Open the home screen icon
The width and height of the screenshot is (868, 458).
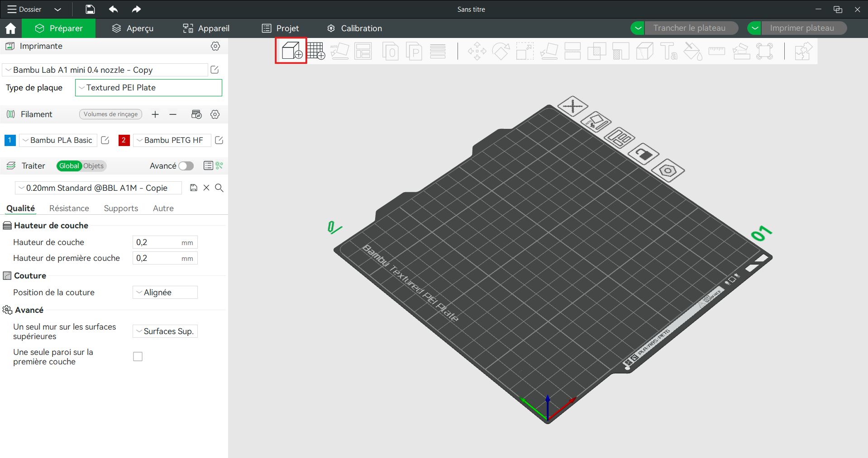10,28
